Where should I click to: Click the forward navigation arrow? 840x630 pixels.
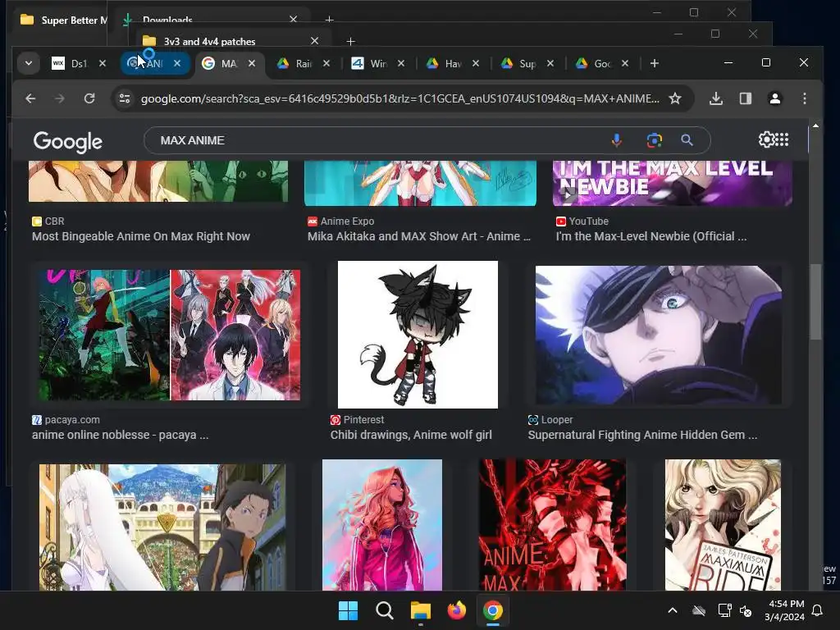coord(59,98)
